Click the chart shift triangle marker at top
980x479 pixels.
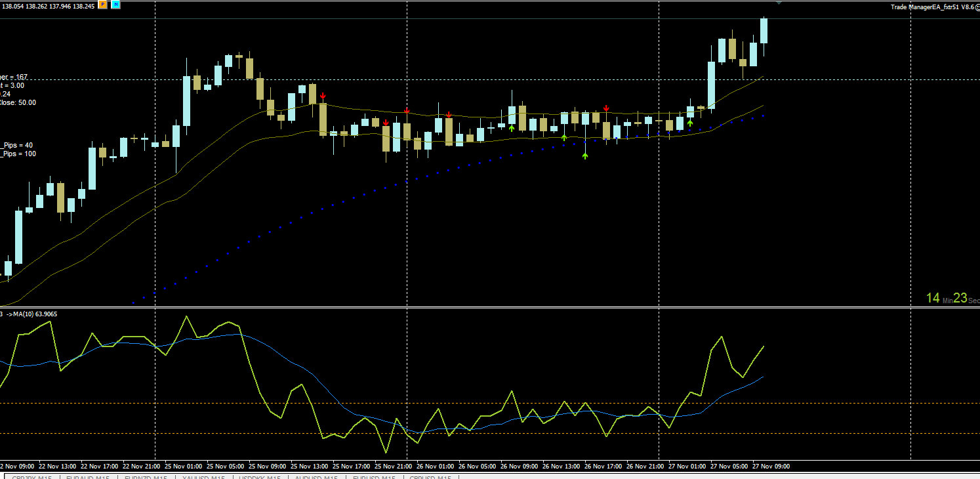point(779,3)
